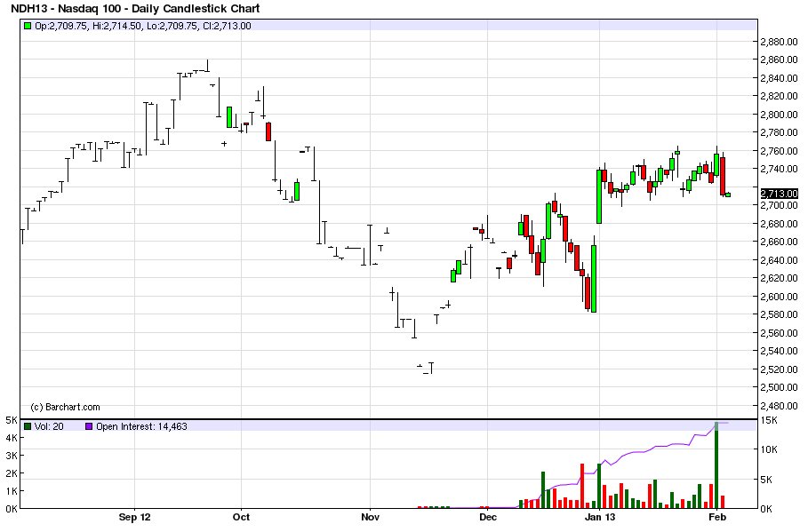Screen dimensions: 808x532
Task: Click the 'Jan 13' date axis label
Action: 600,517
